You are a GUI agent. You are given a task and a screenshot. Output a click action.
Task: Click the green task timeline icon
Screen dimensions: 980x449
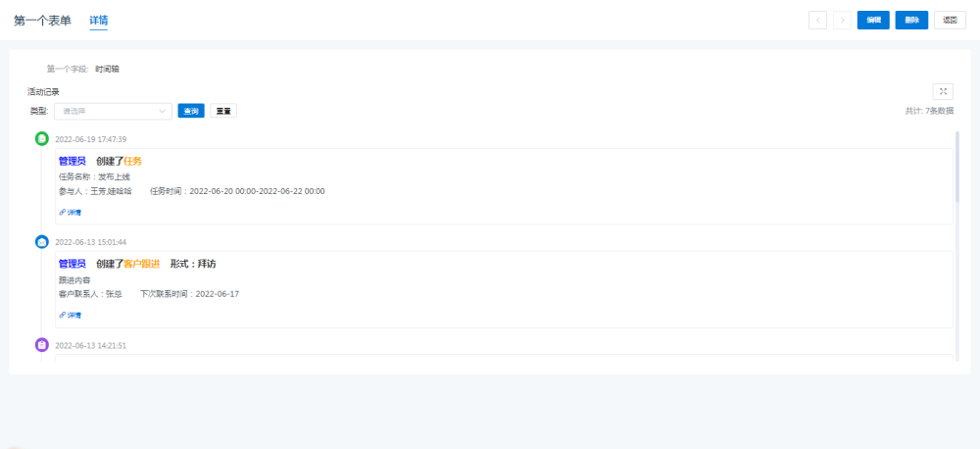pyautogui.click(x=42, y=139)
